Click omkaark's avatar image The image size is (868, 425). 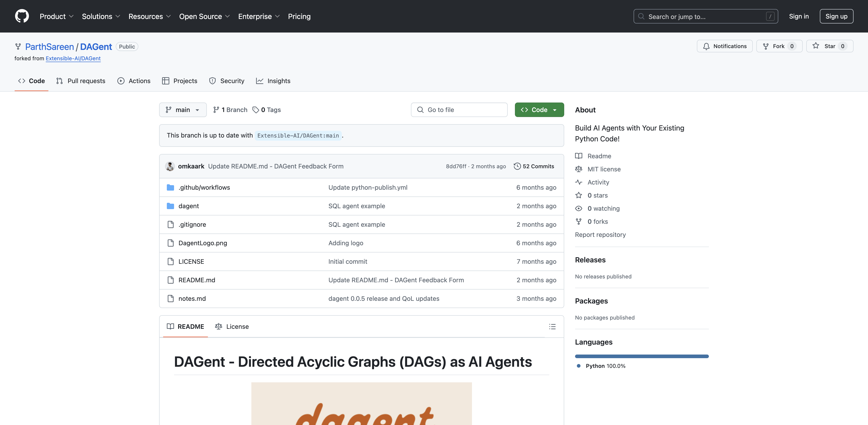click(170, 166)
